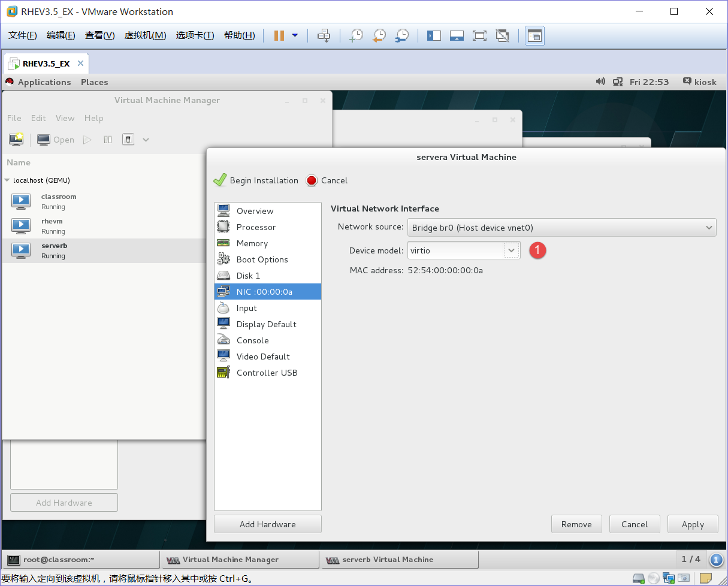Switch to serverb Virtual Machine taskbar entry
This screenshot has width=728, height=586.
pos(400,560)
